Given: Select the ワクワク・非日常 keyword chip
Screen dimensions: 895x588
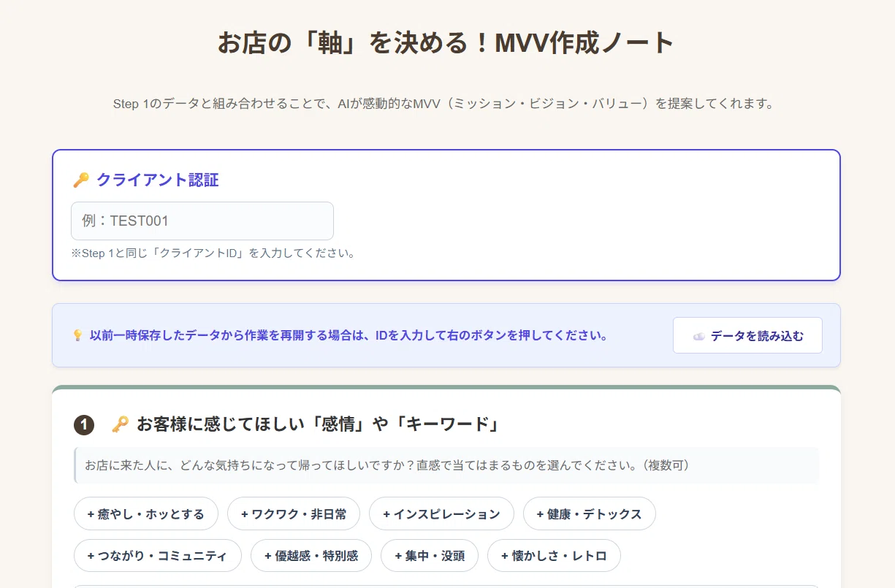Looking at the screenshot, I should 294,513.
